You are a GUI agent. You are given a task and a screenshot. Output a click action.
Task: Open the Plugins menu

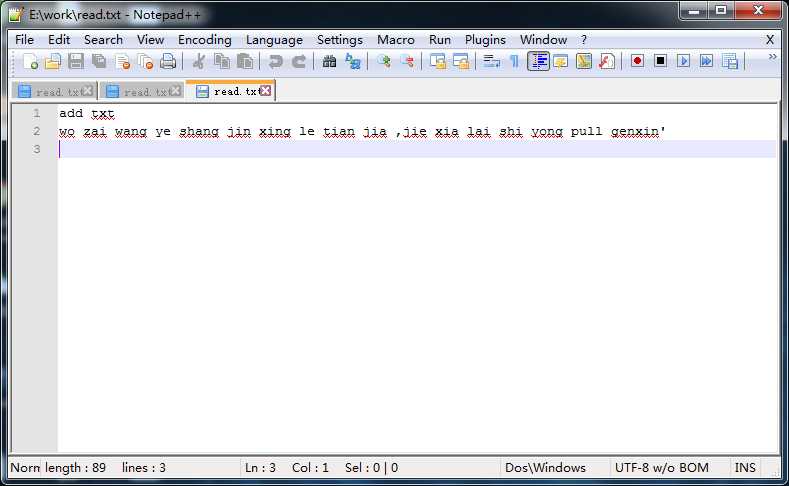coord(485,40)
